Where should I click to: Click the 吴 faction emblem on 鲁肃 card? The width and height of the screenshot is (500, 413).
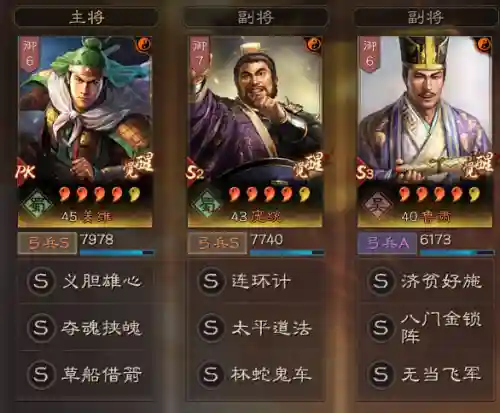click(377, 203)
